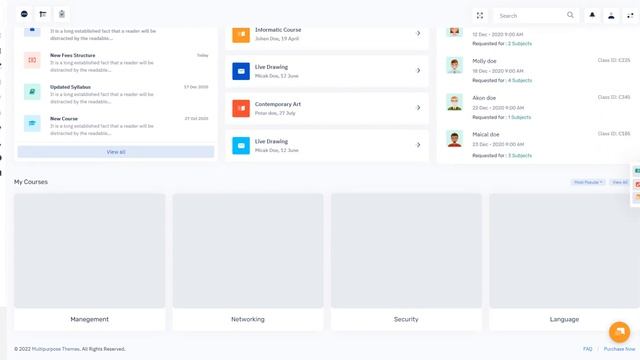Click the red Contemporary Art icon

(x=241, y=108)
